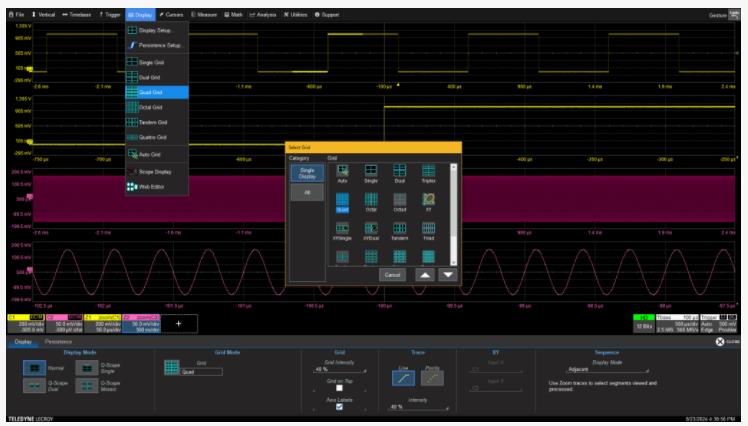
Task: Adjust the Grid Intensity percentage field
Action: 338,369
